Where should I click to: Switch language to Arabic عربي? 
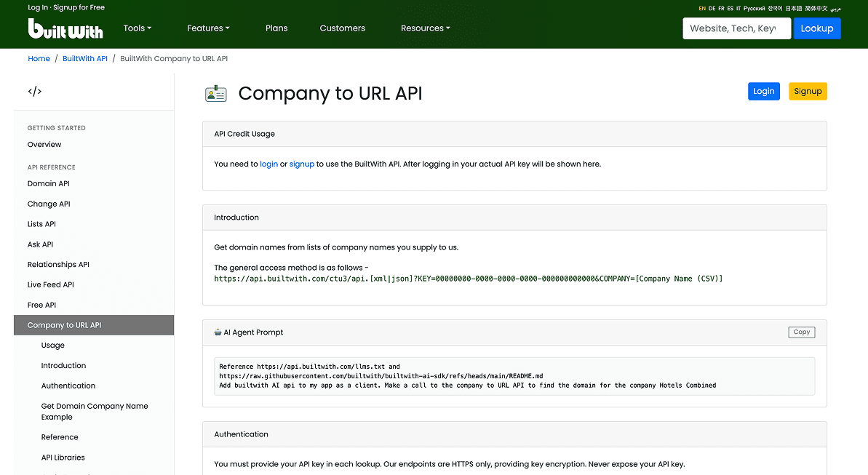coord(836,8)
